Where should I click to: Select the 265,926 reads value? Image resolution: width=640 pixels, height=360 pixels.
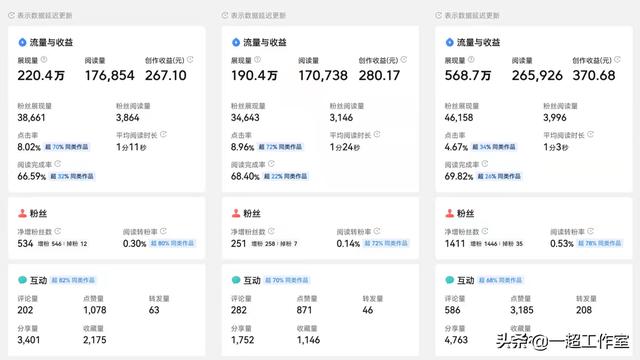tap(537, 76)
